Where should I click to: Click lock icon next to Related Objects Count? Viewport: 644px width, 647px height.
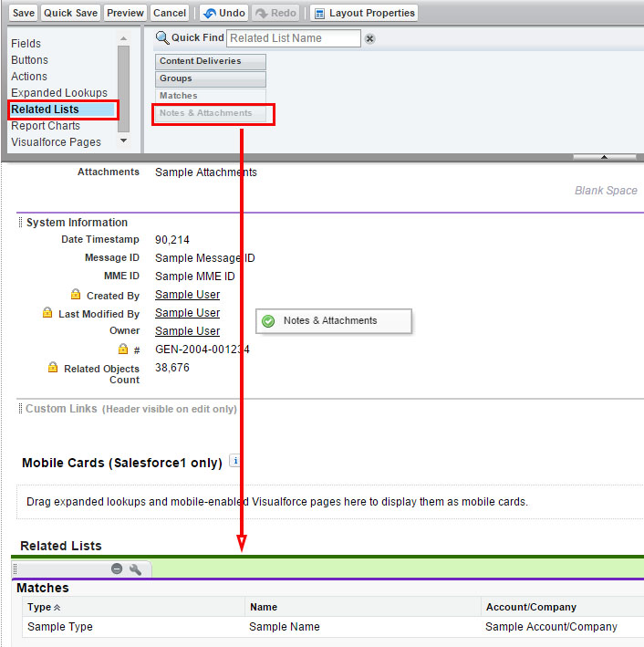coord(53,368)
